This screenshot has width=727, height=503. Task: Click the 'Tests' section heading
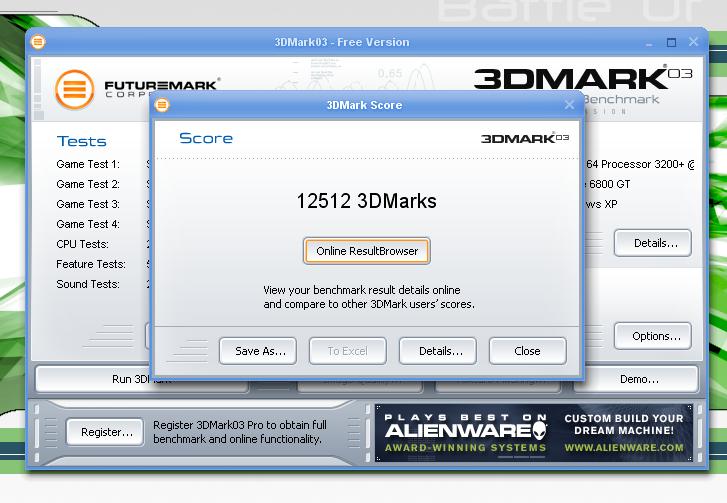pyautogui.click(x=82, y=141)
